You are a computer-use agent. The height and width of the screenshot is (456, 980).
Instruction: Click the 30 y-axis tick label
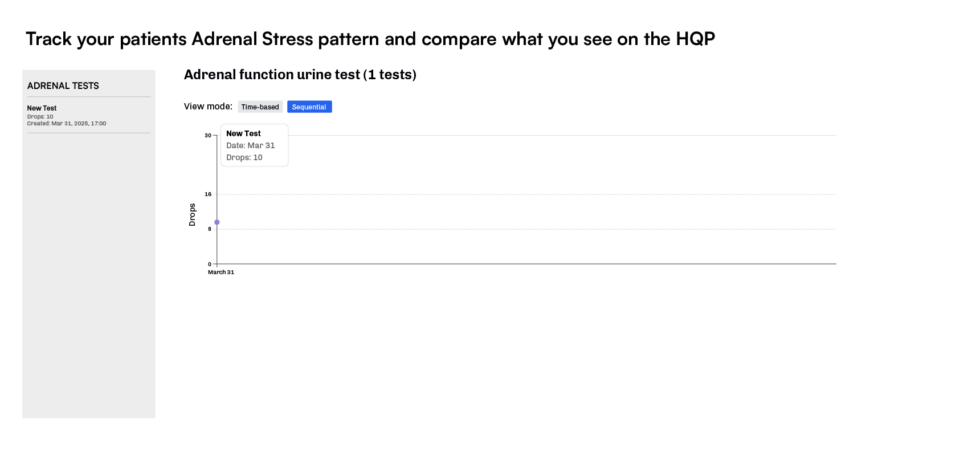[208, 136]
